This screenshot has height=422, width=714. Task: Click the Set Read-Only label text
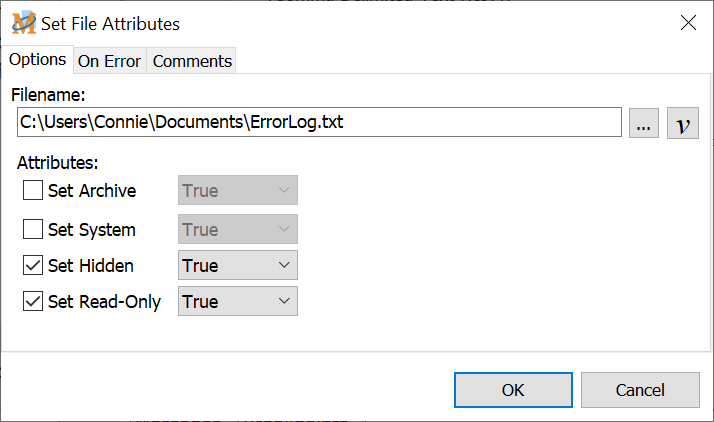(104, 301)
